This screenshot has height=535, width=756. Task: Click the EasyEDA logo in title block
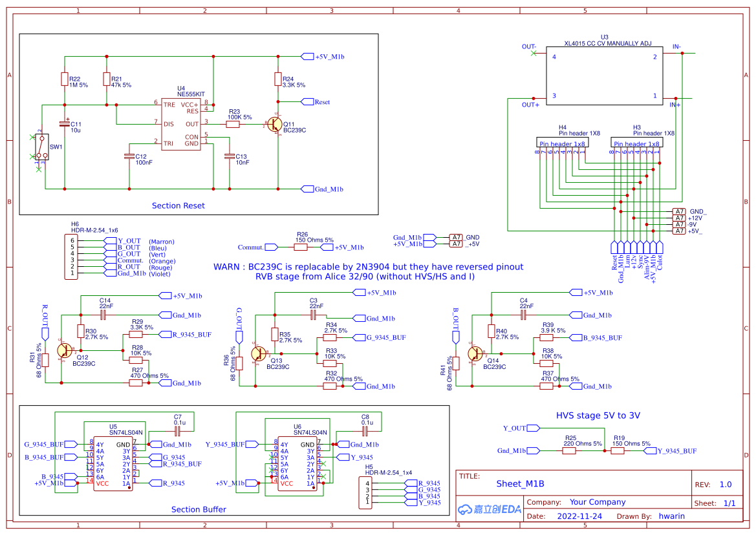(489, 509)
